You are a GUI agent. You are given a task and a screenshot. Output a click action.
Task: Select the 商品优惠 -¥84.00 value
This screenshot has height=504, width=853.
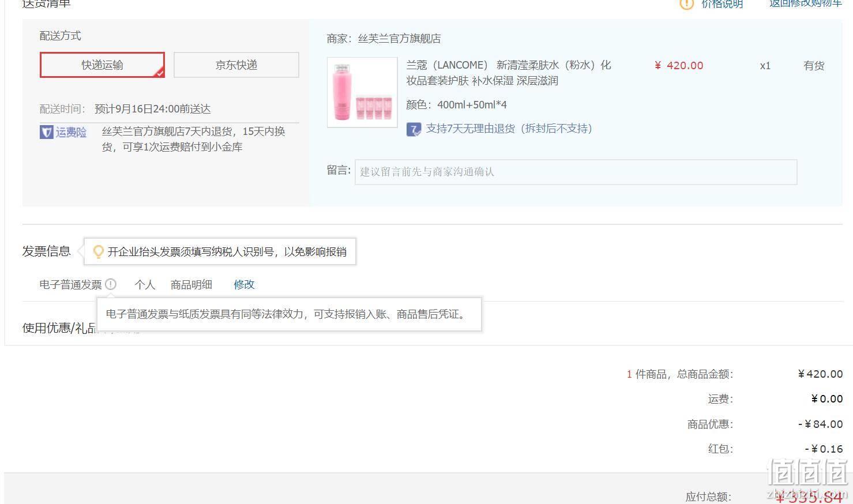821,424
